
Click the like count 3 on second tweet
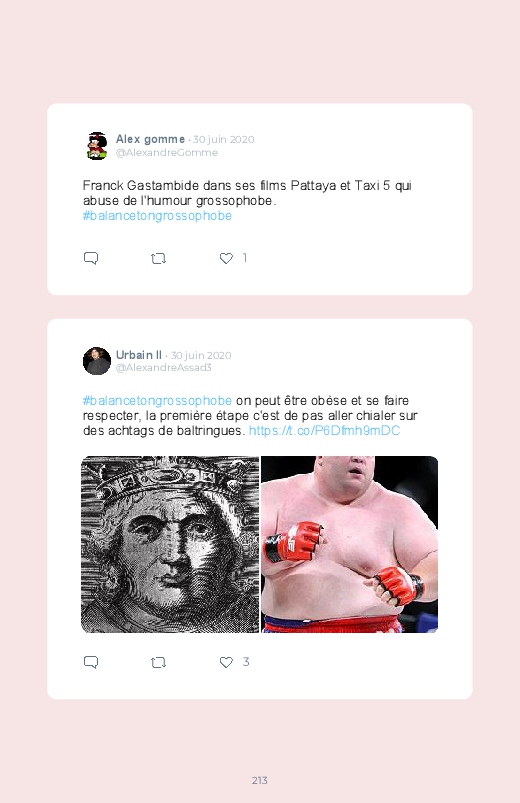click(x=246, y=662)
